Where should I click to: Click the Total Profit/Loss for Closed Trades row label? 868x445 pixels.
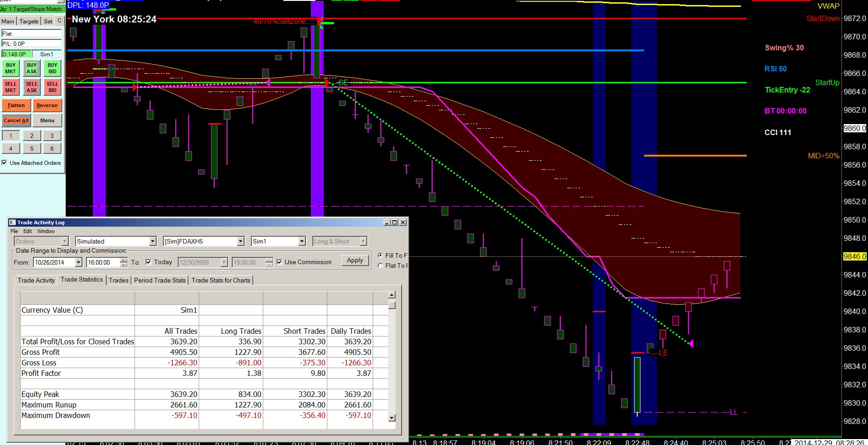tap(78, 342)
